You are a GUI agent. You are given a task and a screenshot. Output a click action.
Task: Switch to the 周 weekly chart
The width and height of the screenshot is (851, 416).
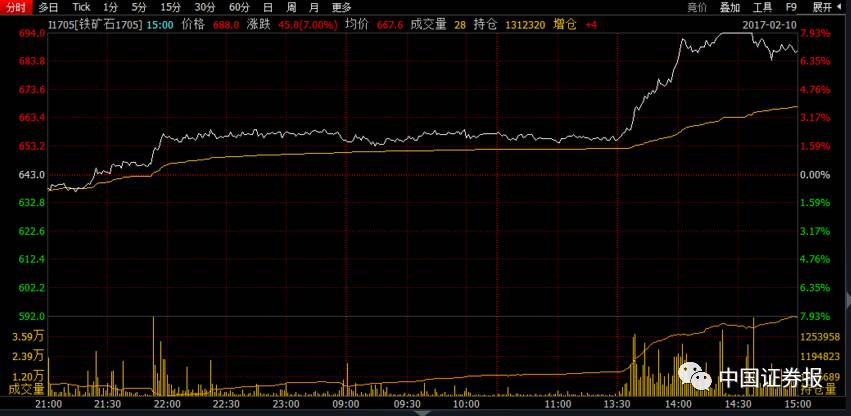pyautogui.click(x=291, y=7)
